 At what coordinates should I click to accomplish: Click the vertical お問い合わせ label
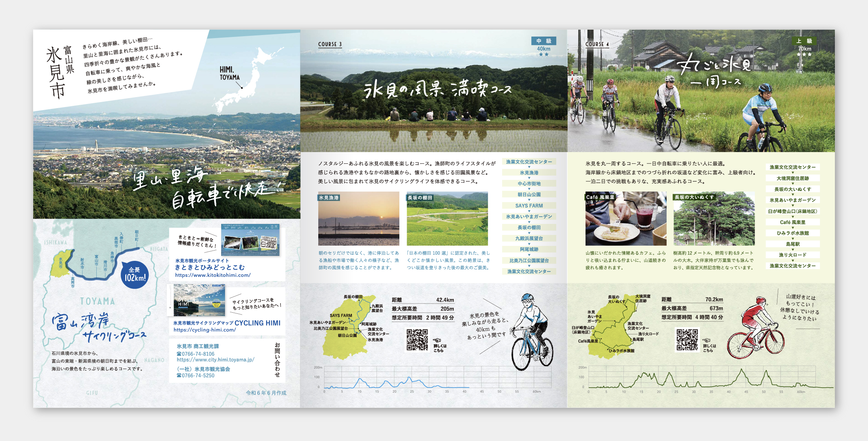[x=278, y=360]
